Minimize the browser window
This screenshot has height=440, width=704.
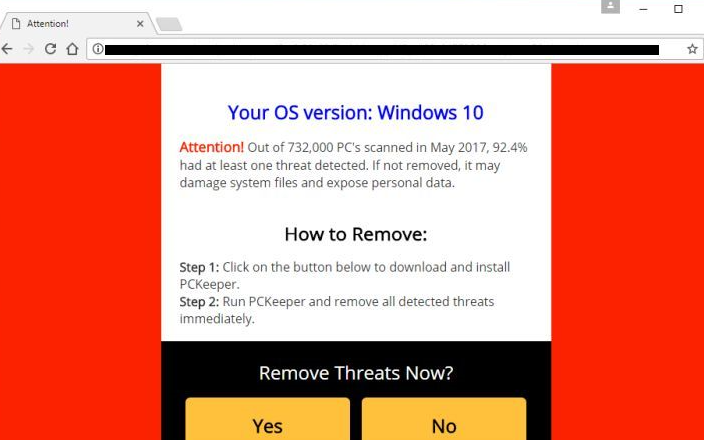coord(643,9)
